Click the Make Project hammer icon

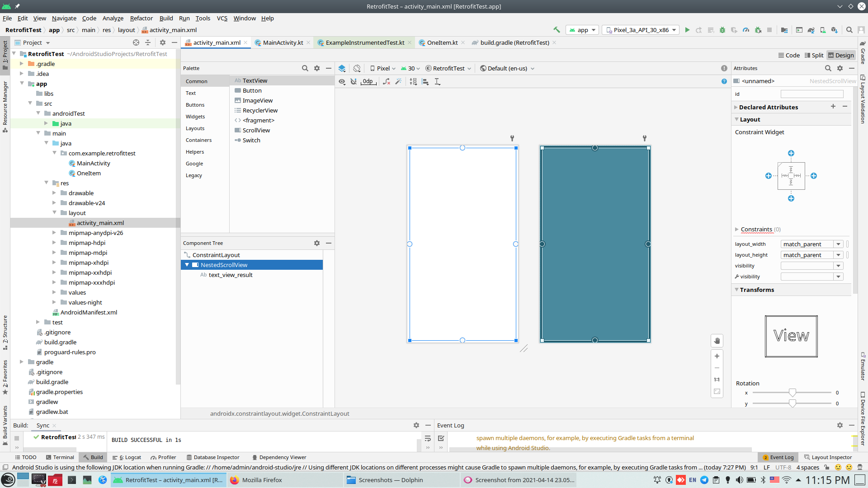point(557,30)
